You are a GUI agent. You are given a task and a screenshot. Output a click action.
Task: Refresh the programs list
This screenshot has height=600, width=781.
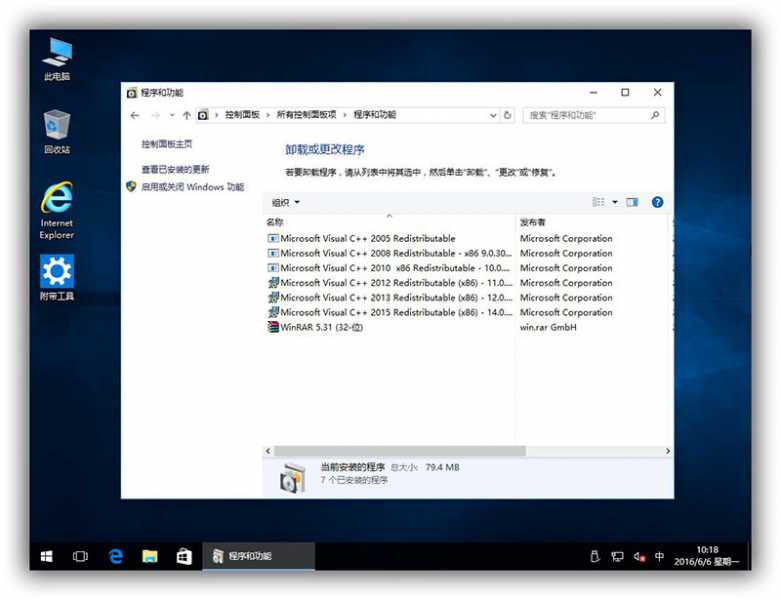point(507,115)
